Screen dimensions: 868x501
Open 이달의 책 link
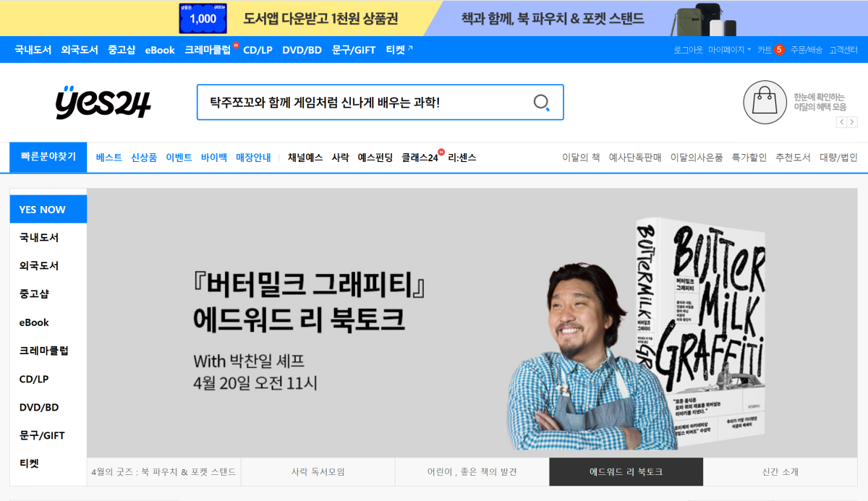pos(582,157)
